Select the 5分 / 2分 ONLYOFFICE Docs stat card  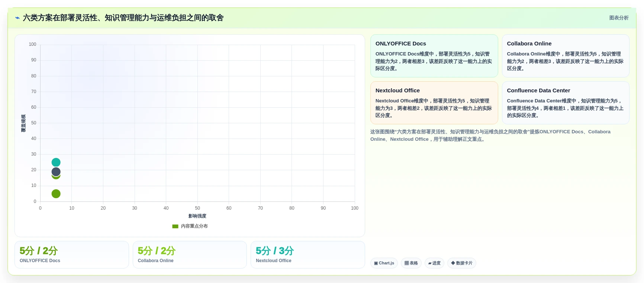72,255
